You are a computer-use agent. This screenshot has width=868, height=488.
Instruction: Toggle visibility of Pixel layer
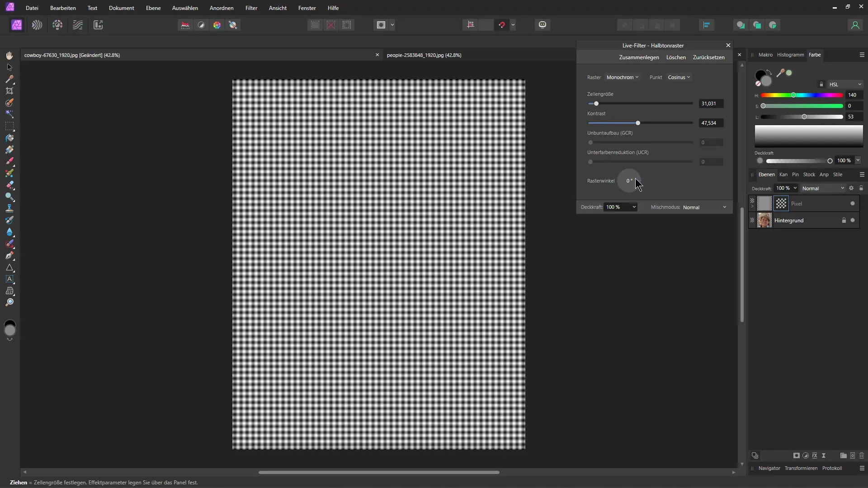pyautogui.click(x=854, y=203)
